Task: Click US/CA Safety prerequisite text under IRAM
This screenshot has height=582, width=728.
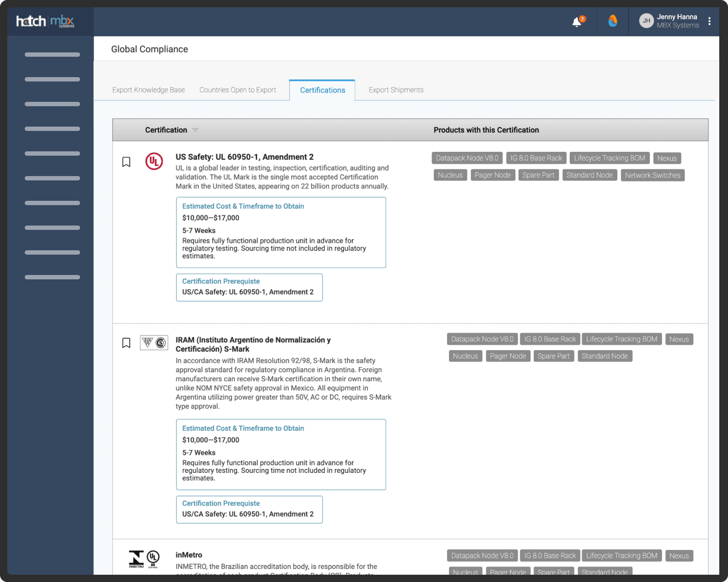Action: (248, 514)
